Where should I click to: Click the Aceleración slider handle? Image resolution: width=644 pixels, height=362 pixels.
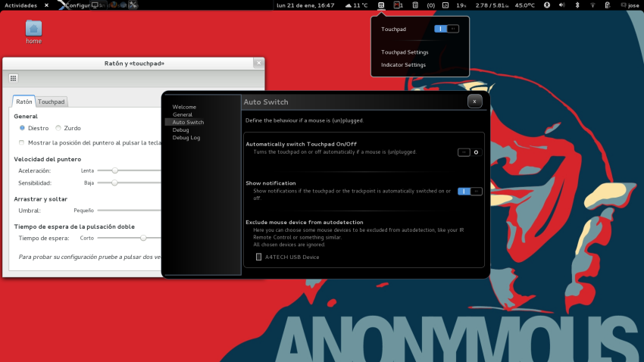tap(115, 170)
